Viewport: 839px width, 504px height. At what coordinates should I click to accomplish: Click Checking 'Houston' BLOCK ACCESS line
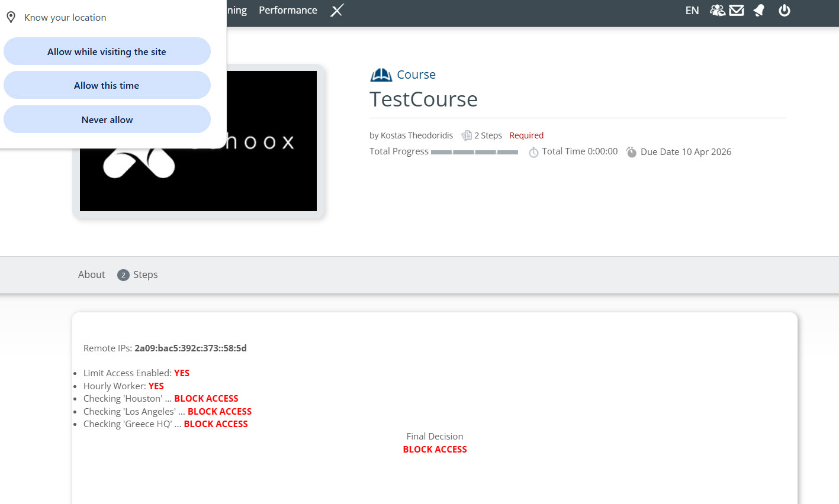pyautogui.click(x=161, y=398)
